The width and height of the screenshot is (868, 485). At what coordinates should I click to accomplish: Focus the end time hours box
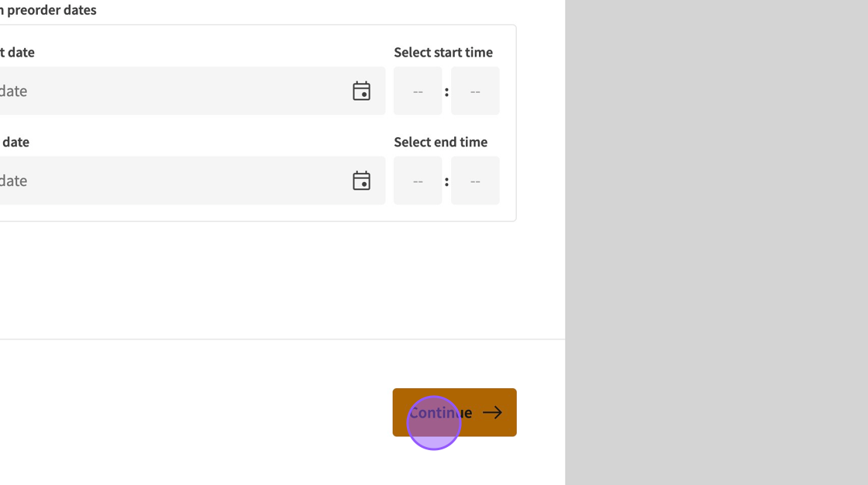point(418,181)
